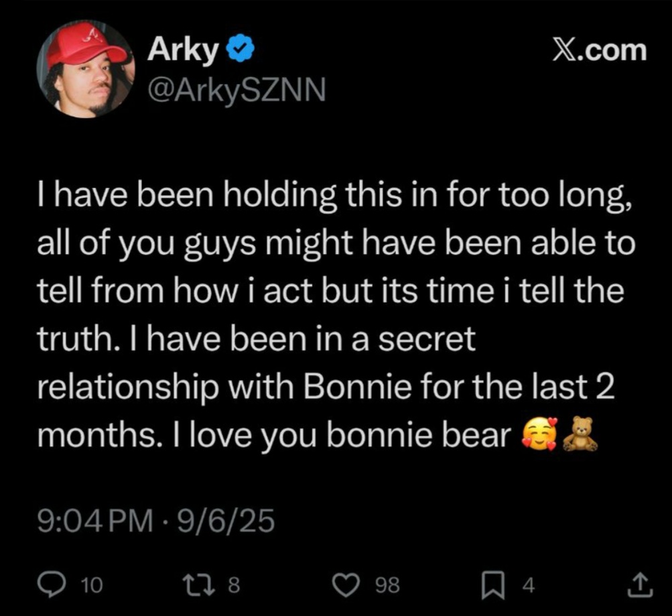The height and width of the screenshot is (616, 672).
Task: Click the reply speech bubble icon
Action: coord(51,585)
